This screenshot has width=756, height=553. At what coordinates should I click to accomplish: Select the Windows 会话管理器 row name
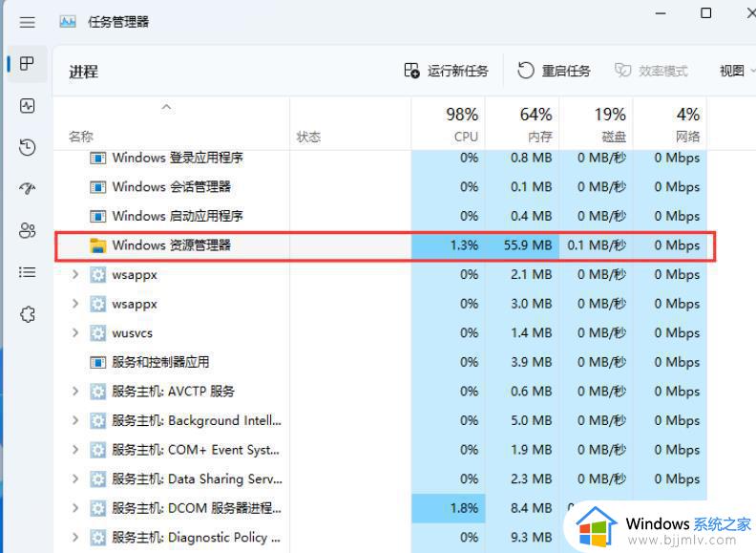pos(171,187)
